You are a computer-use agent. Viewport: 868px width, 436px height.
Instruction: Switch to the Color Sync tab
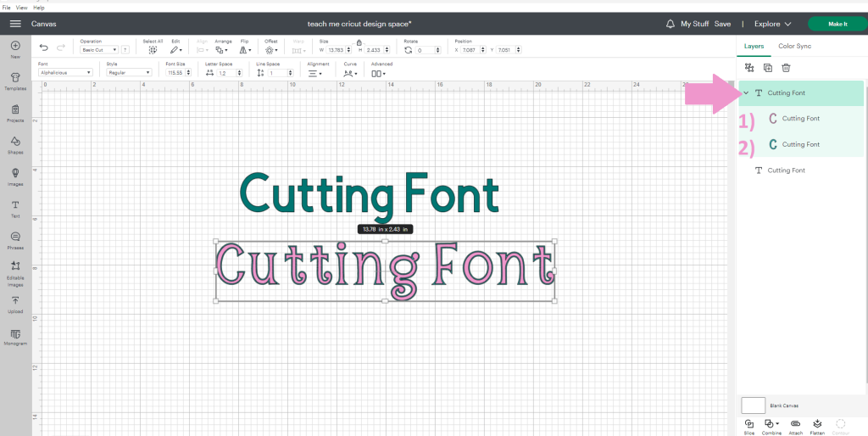pos(794,46)
